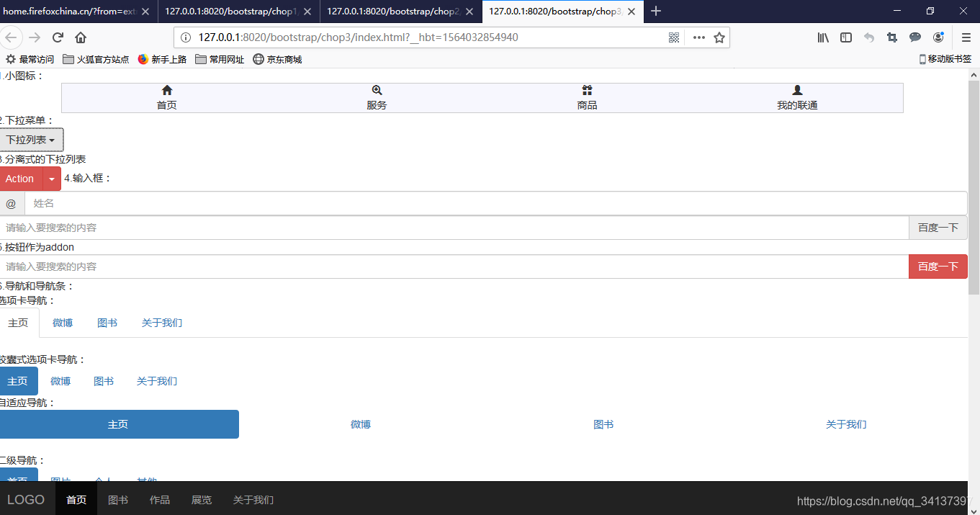Select 微博 in the tab navigation
980x515 pixels.
point(63,323)
